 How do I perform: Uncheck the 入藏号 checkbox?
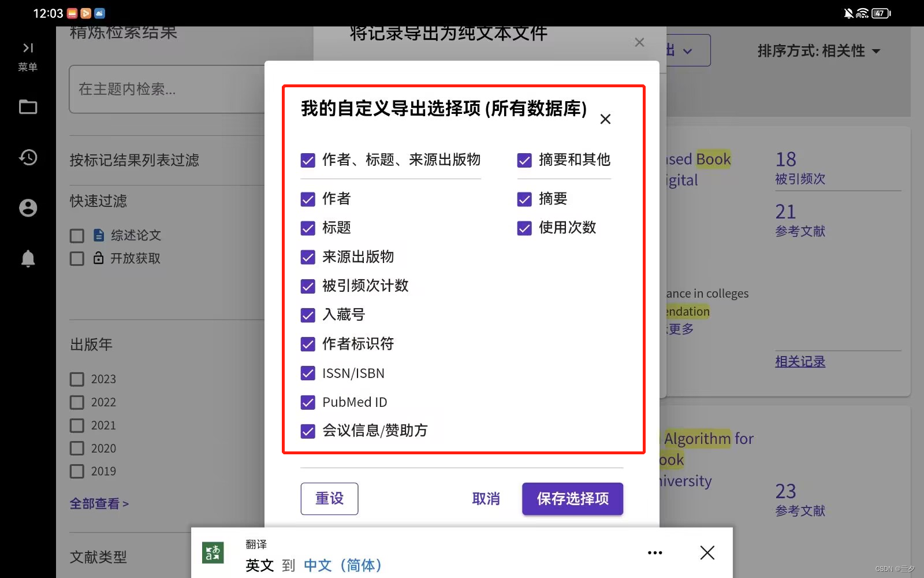(308, 315)
